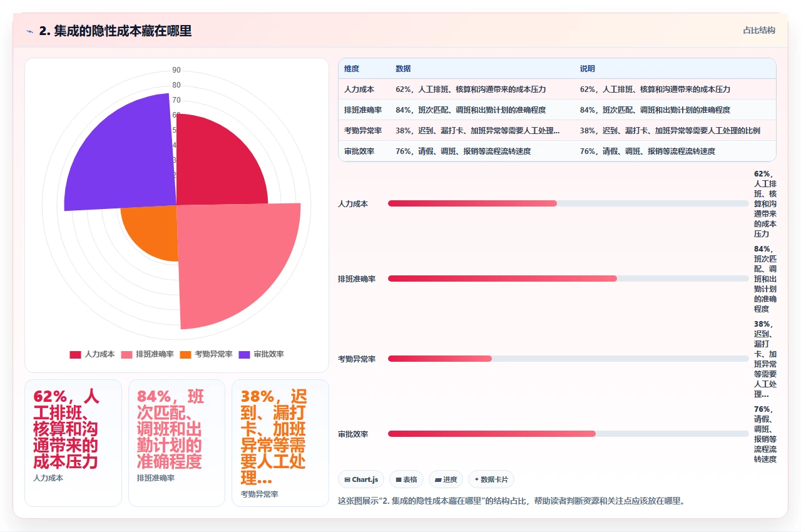Click the 38% 人工处理的比例 cell in the 说明 column
This screenshot has height=532, width=801.
click(675, 131)
